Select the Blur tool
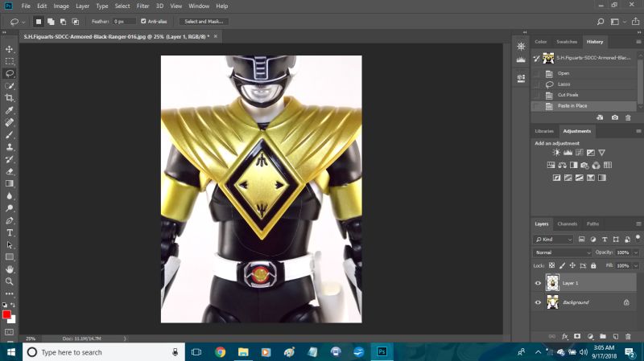Image resolution: width=644 pixels, height=361 pixels. click(10, 195)
